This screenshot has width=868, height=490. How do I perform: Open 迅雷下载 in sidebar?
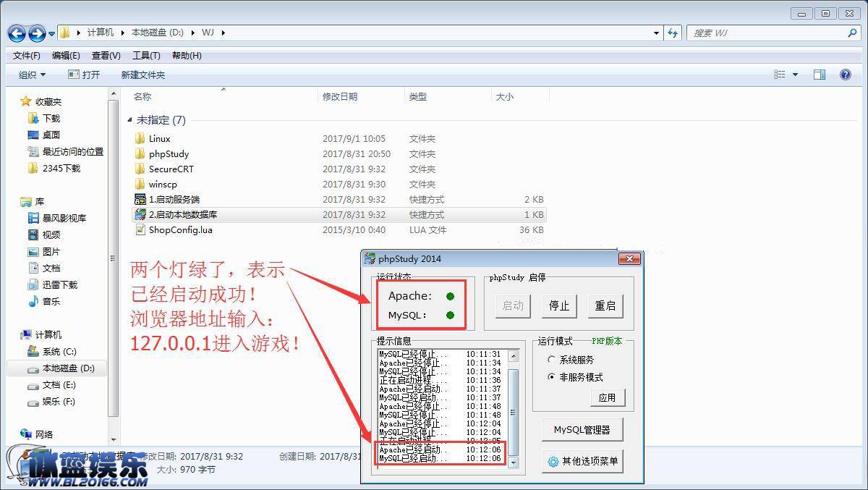pos(52,284)
